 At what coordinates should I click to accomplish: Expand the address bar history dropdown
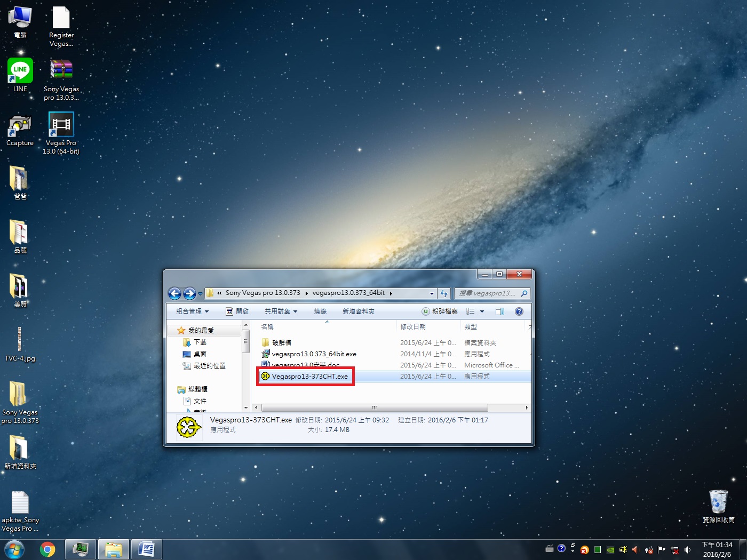(432, 293)
